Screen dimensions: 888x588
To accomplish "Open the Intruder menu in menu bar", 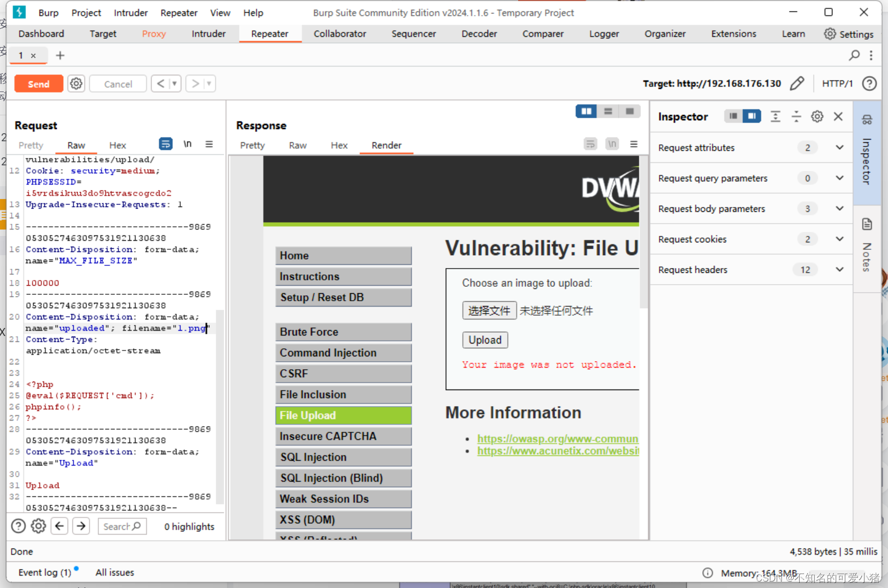I will [x=131, y=13].
